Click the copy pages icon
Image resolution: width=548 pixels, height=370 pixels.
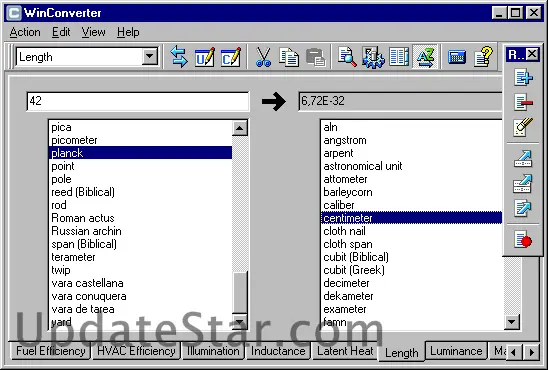point(289,57)
